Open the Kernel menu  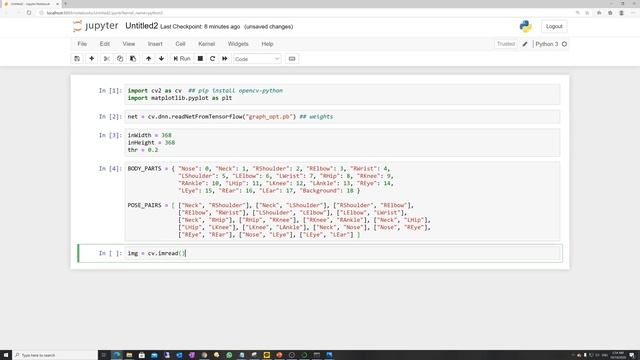coord(207,44)
